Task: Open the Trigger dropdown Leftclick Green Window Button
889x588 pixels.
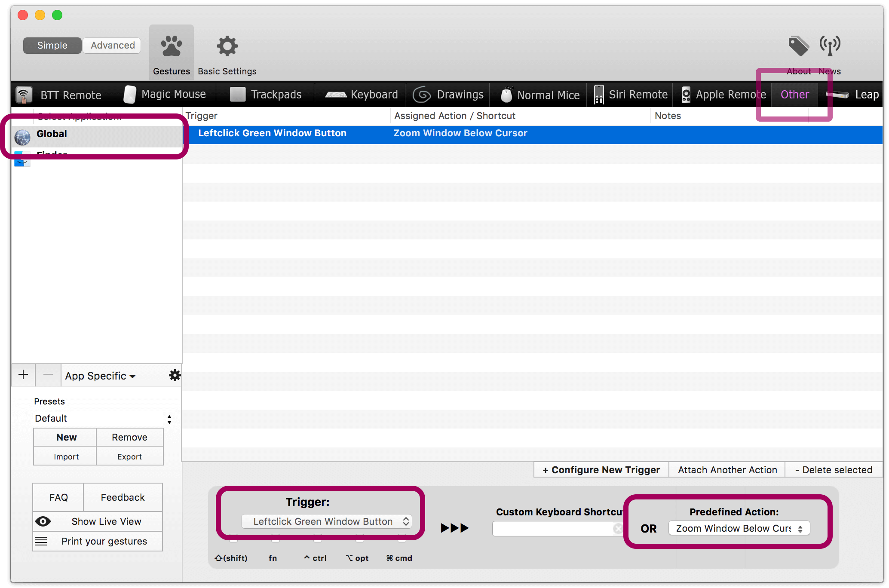Action: [327, 521]
